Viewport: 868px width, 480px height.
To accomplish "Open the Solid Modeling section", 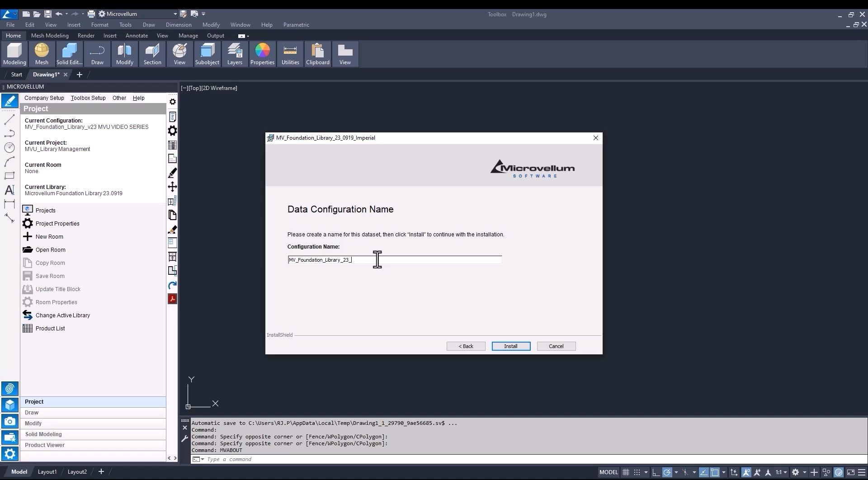I will pyautogui.click(x=93, y=434).
